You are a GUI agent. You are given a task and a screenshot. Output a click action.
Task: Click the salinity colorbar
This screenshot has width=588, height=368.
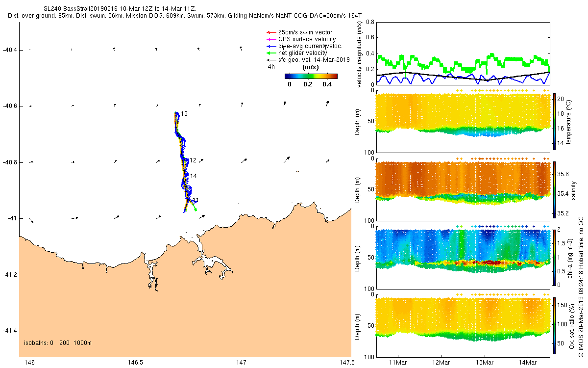tap(555, 189)
